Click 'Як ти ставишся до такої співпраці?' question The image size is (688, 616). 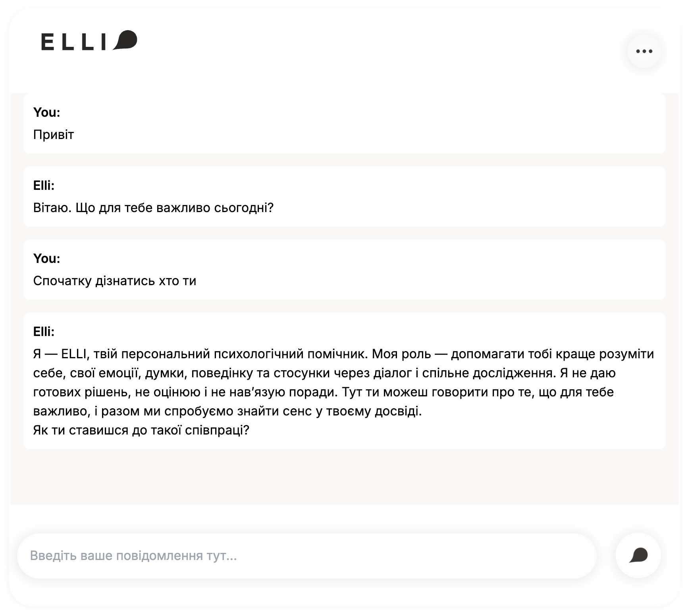pyautogui.click(x=141, y=430)
